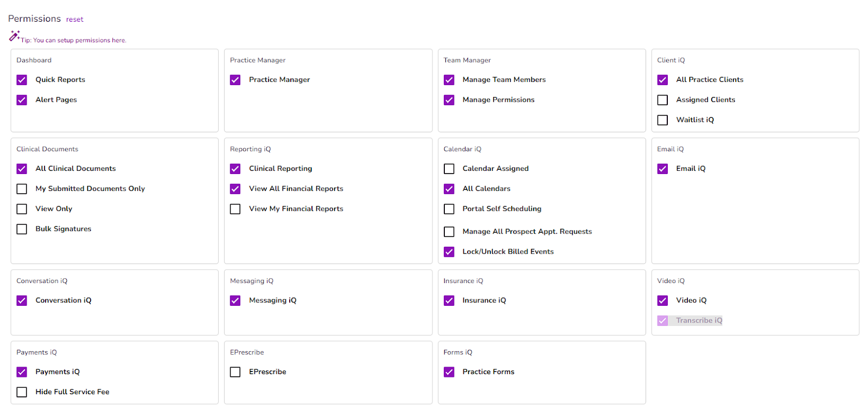Uncheck the Video iQ checkbox

click(x=662, y=300)
